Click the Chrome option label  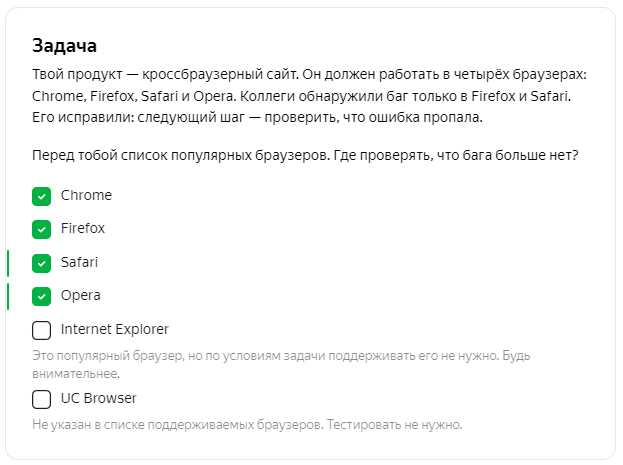point(86,195)
